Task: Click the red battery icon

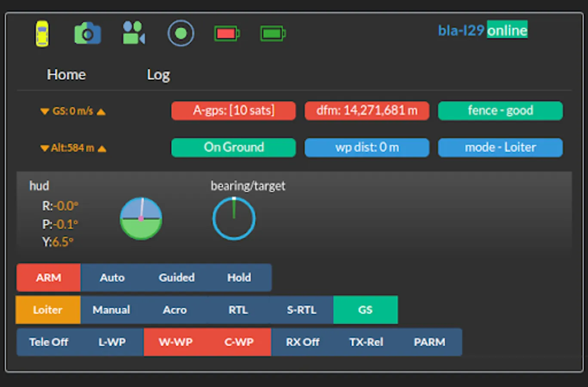Action: click(x=227, y=34)
